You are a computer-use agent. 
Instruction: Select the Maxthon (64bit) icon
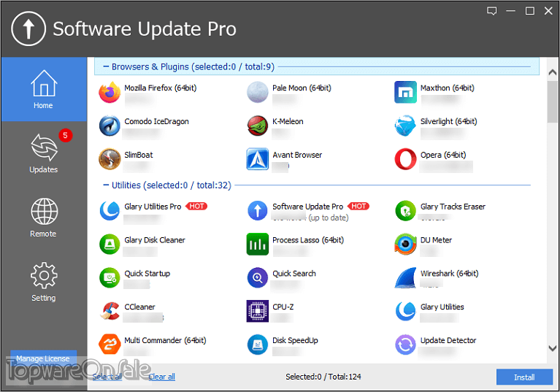coord(405,92)
